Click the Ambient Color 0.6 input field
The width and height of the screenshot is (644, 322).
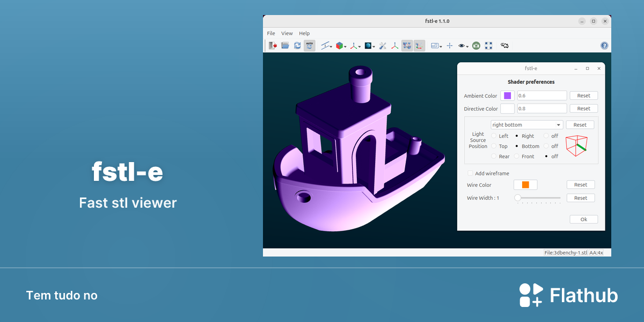[x=542, y=96]
